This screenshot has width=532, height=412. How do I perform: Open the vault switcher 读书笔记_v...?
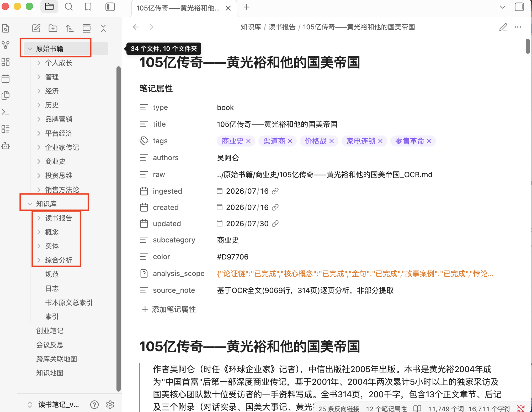54,405
